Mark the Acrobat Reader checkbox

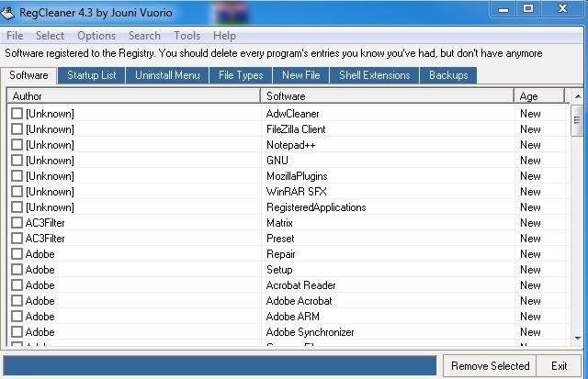click(17, 285)
